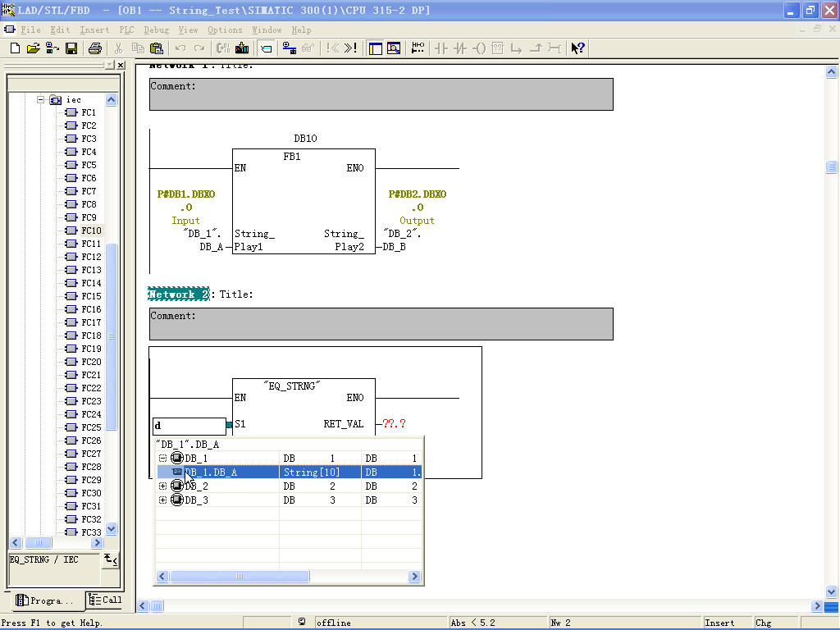The width and height of the screenshot is (840, 630).
Task: Select FC1 in the iec tree
Action: (x=89, y=112)
